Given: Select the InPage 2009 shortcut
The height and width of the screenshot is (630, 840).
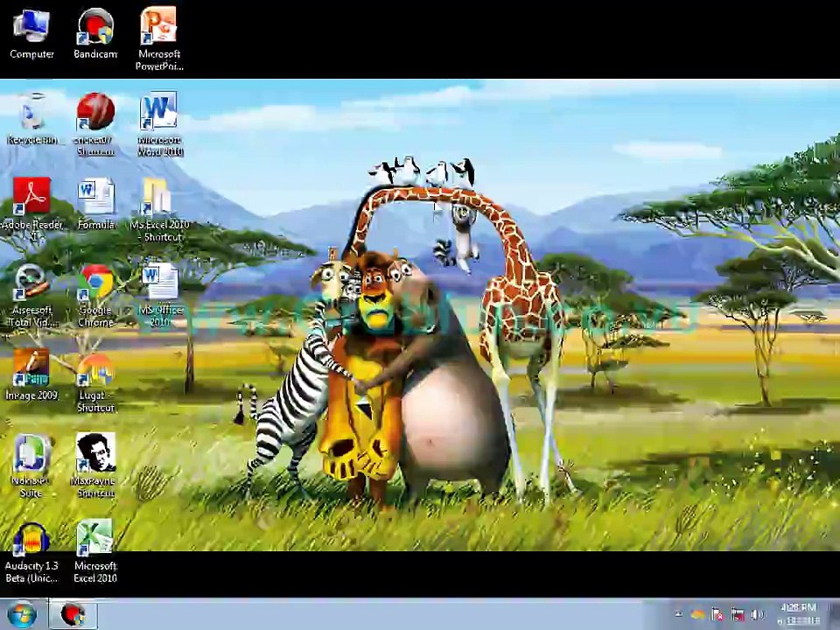Looking at the screenshot, I should click(x=31, y=374).
